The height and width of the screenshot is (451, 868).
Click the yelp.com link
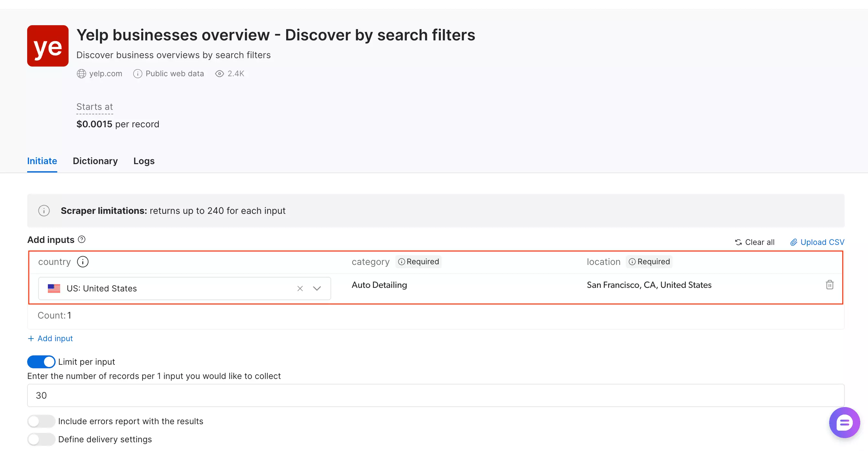(x=105, y=74)
